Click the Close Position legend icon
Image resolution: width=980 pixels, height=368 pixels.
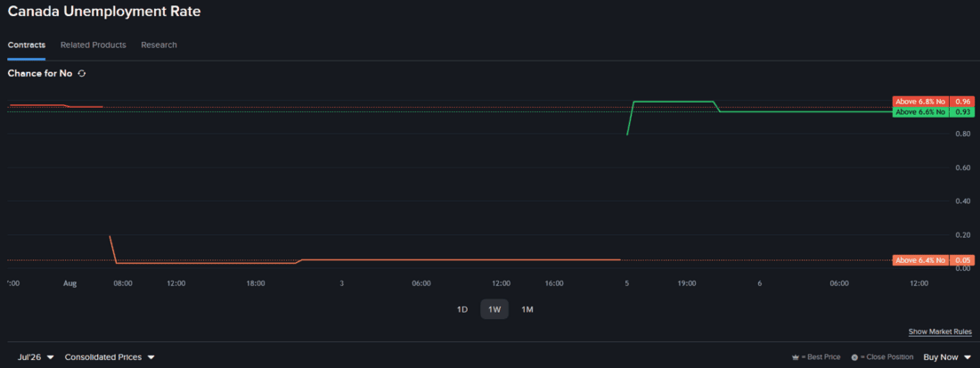click(x=854, y=357)
